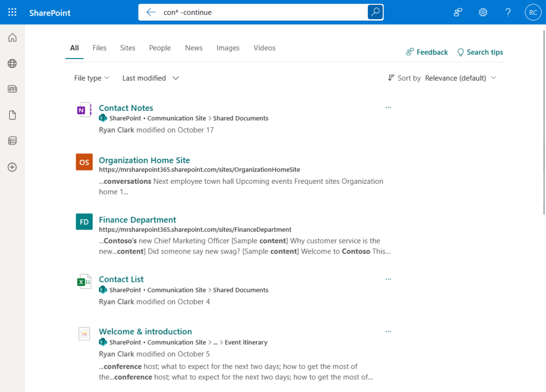Open the Welcome & introduction result

pyautogui.click(x=145, y=331)
